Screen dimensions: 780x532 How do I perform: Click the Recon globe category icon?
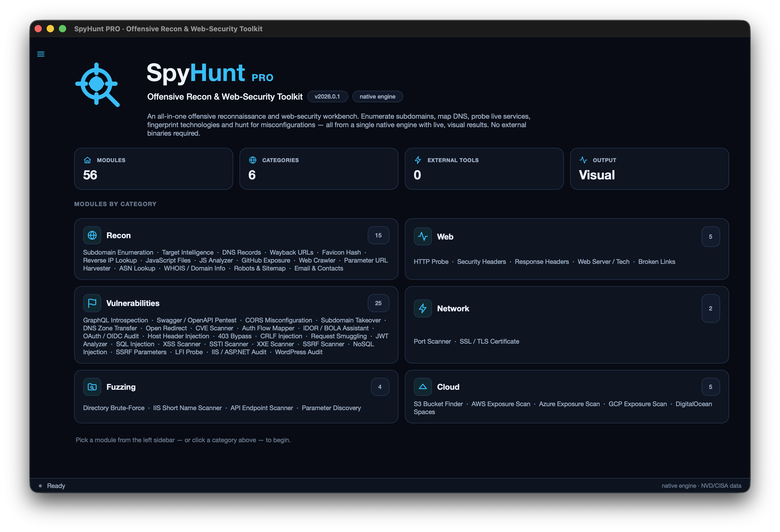(x=92, y=235)
